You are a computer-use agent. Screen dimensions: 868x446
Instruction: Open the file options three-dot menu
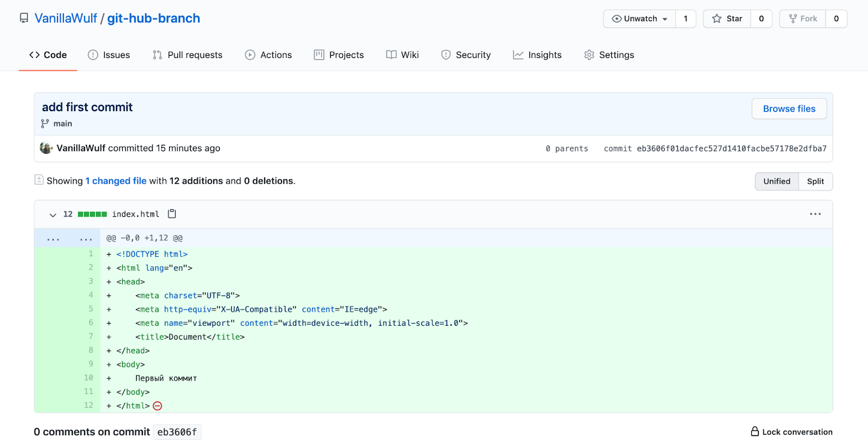pos(815,214)
